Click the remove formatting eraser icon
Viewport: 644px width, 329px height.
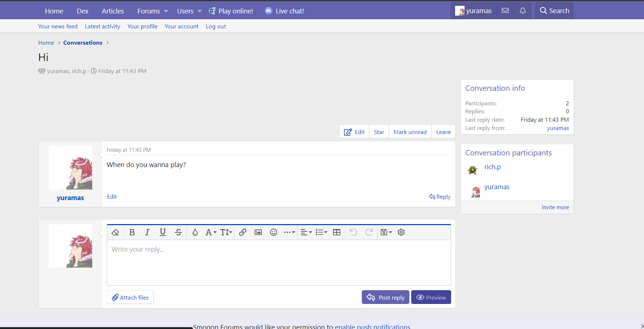(115, 232)
